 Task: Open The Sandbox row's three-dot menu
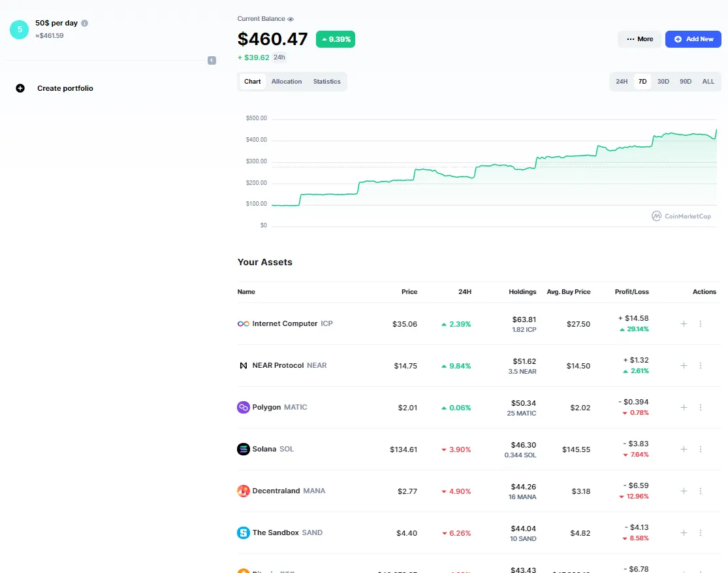[x=701, y=533]
